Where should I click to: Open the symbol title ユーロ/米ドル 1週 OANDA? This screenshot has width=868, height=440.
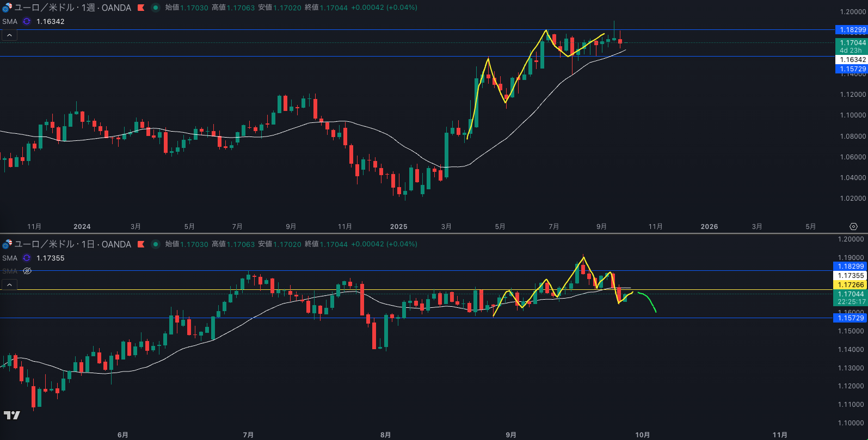tap(72, 8)
